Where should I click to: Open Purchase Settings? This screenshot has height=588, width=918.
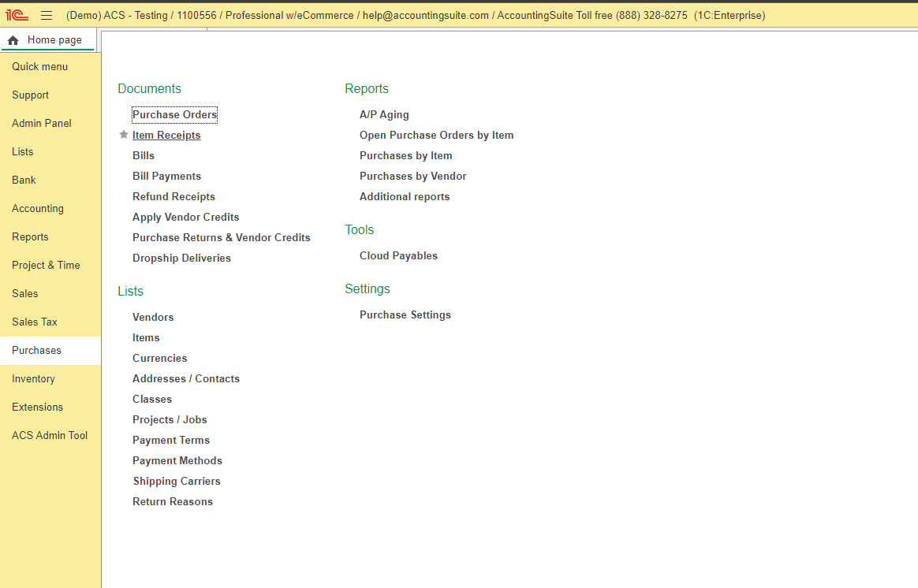click(405, 314)
